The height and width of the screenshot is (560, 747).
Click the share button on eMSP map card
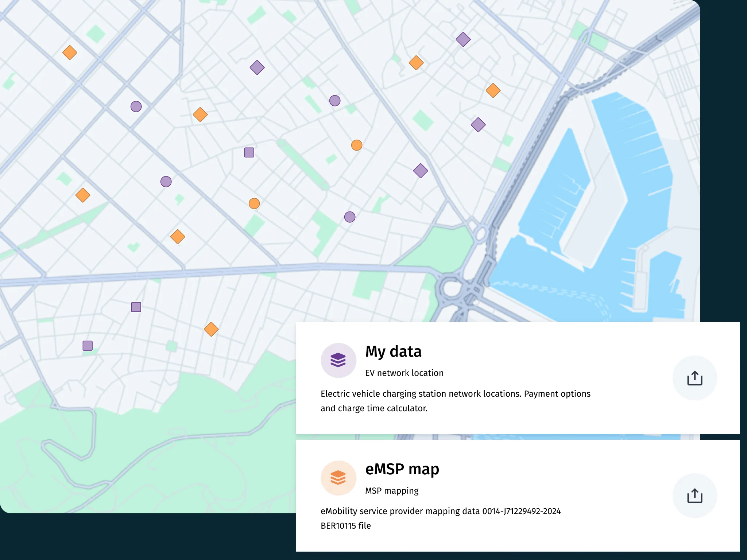(x=694, y=495)
